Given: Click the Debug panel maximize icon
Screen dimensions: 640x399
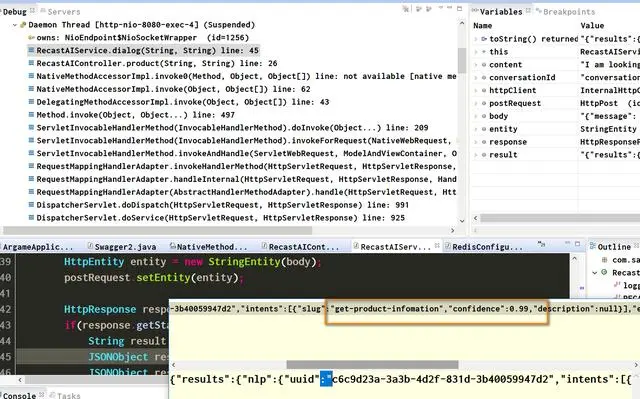Looking at the screenshot, I should coord(460,8).
